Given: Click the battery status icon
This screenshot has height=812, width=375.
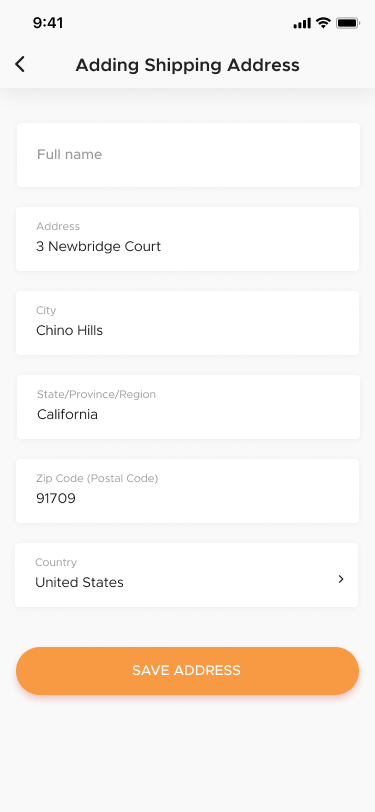Looking at the screenshot, I should coord(348,23).
